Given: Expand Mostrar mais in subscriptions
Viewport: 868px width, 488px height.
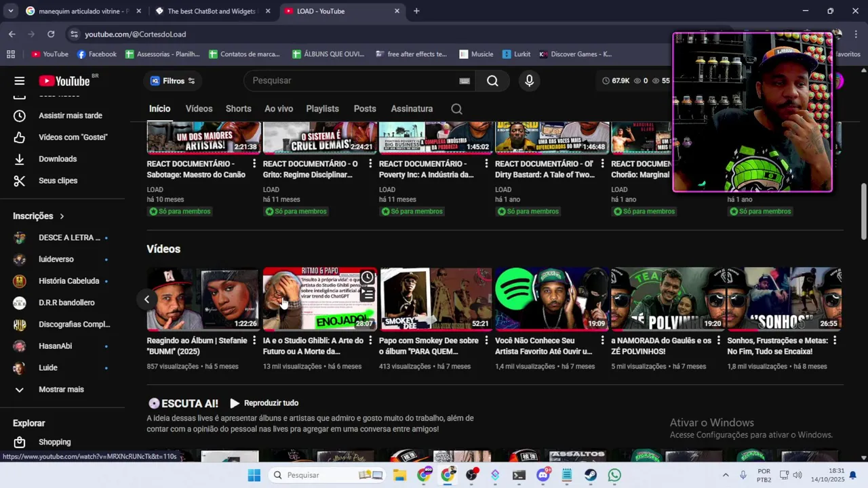Looking at the screenshot, I should click(62, 389).
